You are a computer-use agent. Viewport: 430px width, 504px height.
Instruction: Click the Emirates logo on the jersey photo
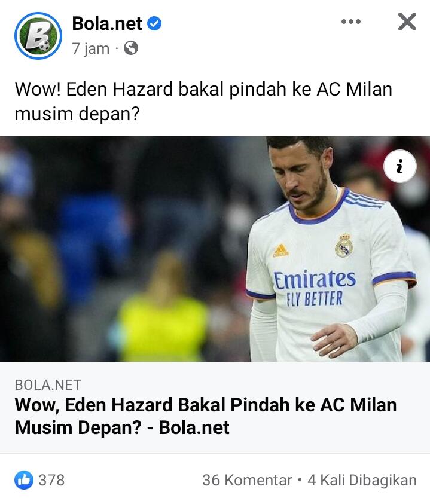click(315, 280)
